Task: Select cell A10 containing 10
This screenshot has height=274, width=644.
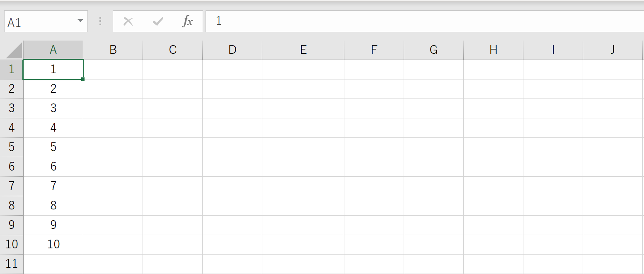Action: click(x=53, y=245)
